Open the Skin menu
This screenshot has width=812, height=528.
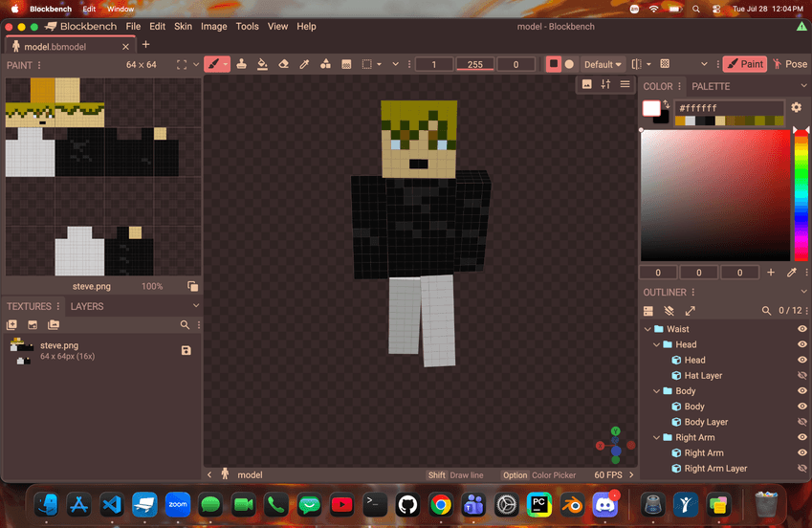183,27
